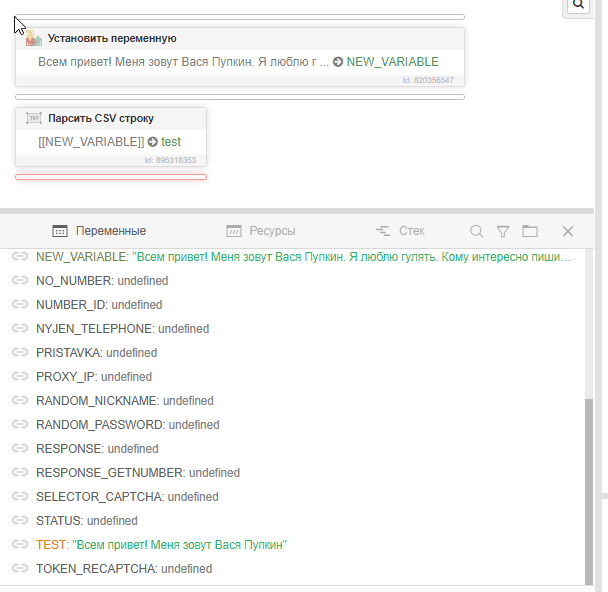Screen dimensions: 608x592
Task: Open the filter icon in the inspector toolbar
Action: (x=503, y=231)
